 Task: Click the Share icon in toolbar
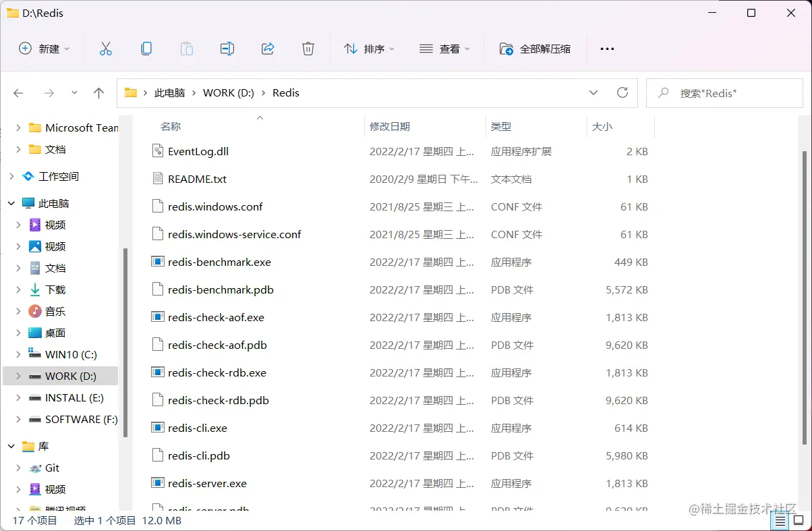268,49
